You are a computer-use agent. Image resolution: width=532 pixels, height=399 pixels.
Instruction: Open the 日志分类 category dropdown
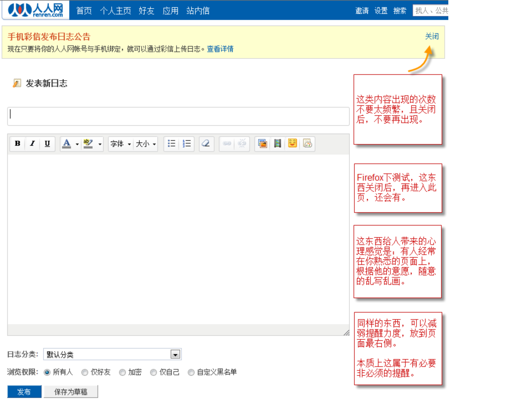pos(175,354)
